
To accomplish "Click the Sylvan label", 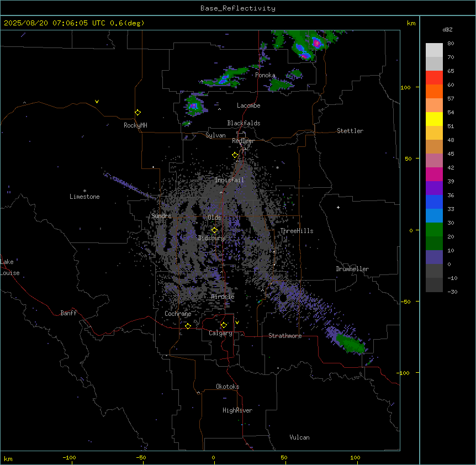I will [x=215, y=135].
